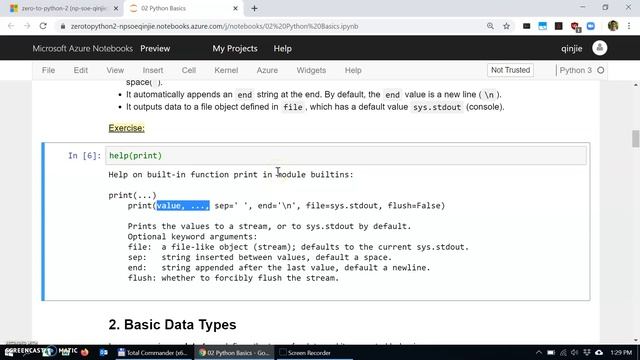
Task: Open Screen Recorder from the taskbar
Action: point(313,352)
